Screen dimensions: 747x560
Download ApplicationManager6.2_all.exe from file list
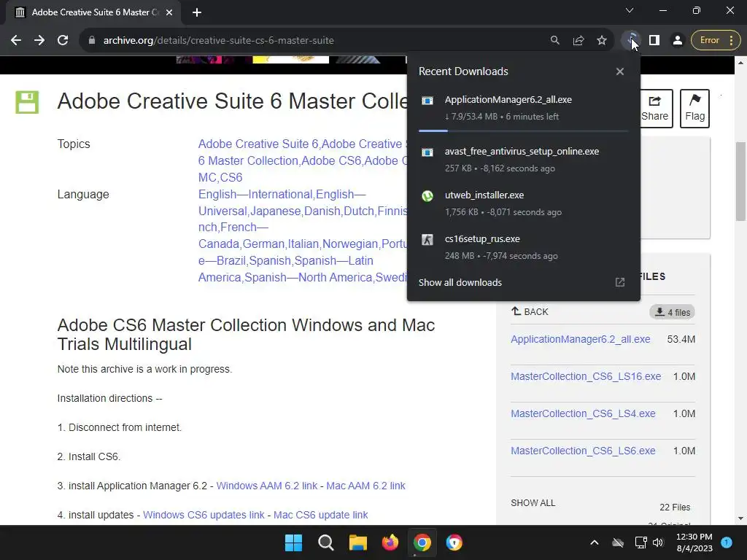point(580,339)
